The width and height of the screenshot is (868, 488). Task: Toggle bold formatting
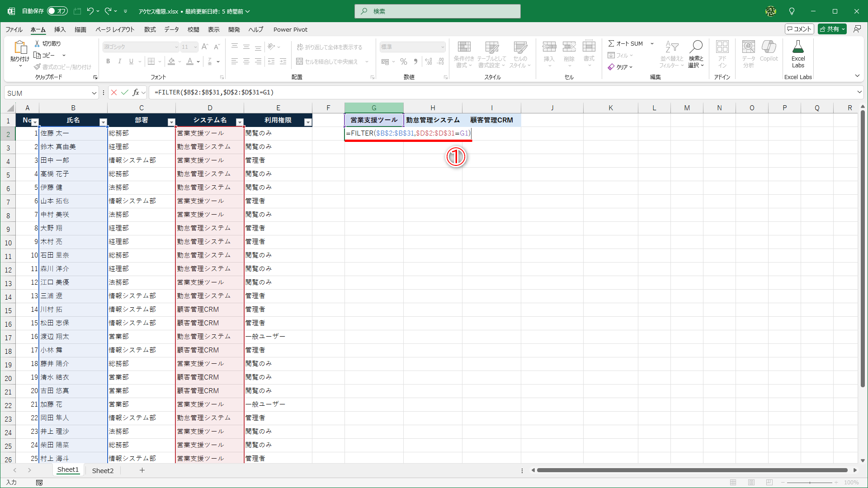[108, 61]
